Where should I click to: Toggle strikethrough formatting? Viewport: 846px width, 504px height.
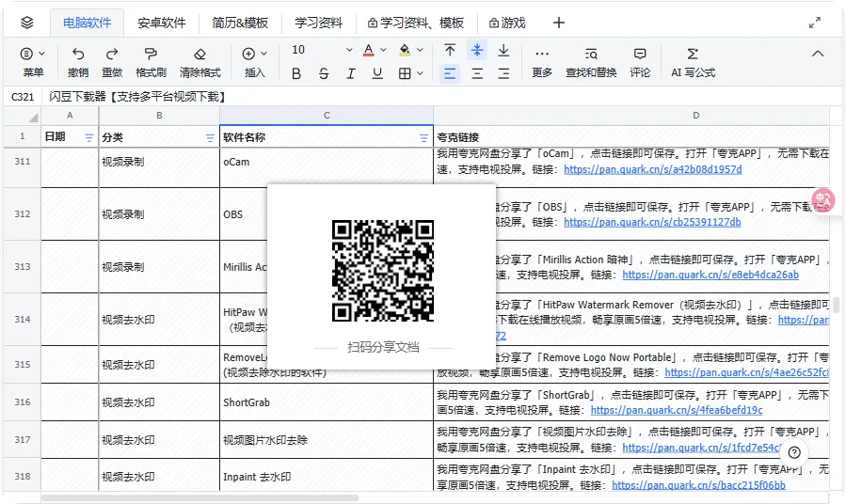coord(324,73)
